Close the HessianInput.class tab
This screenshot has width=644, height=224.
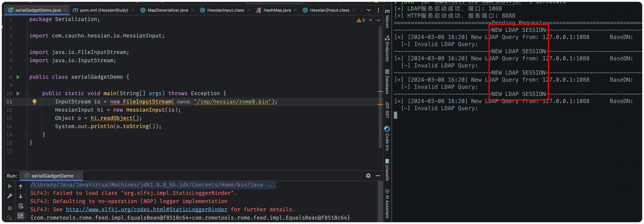coord(248,10)
